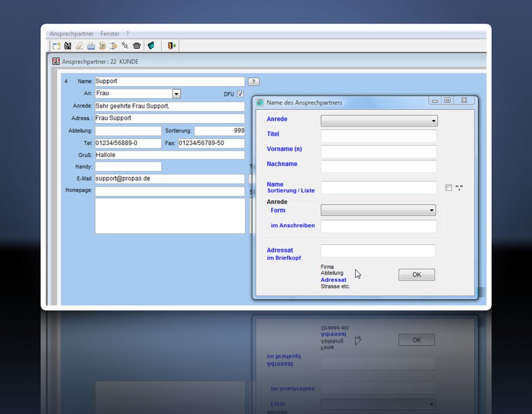This screenshot has width=532, height=414.
Task: Click the OK button
Action: pyautogui.click(x=417, y=274)
